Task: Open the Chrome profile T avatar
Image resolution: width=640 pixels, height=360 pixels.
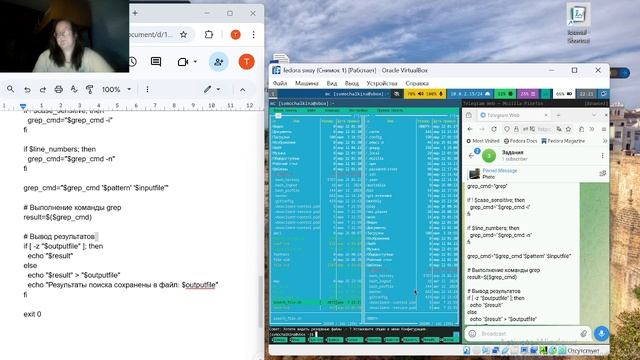Action: click(236, 35)
